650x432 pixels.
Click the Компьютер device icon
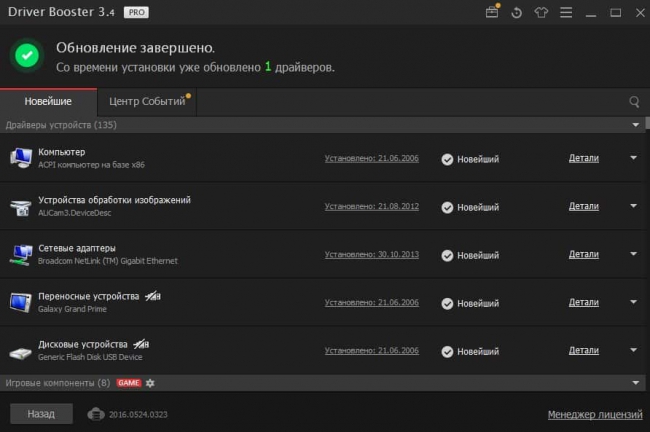21,158
